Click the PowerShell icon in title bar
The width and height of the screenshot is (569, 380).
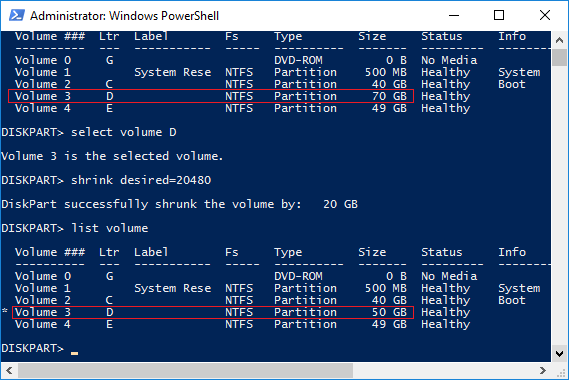click(17, 16)
